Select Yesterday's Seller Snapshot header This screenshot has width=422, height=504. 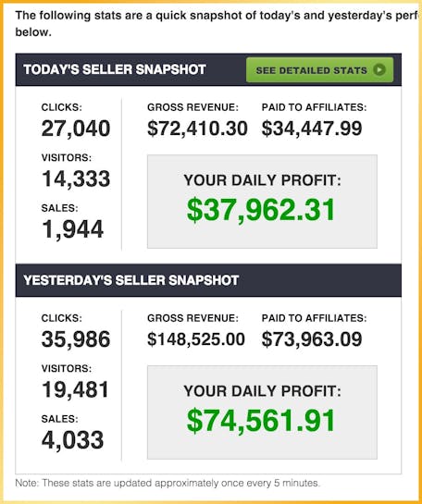[x=130, y=280]
